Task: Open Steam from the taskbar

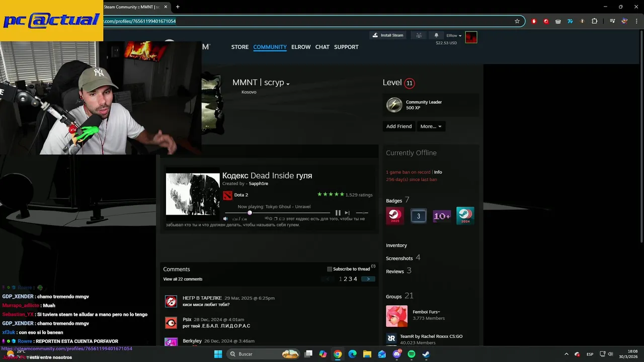Action: [426, 354]
